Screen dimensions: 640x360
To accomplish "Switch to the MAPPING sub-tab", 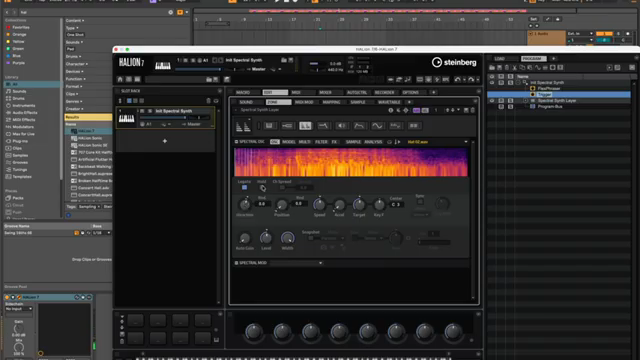I will tap(331, 102).
